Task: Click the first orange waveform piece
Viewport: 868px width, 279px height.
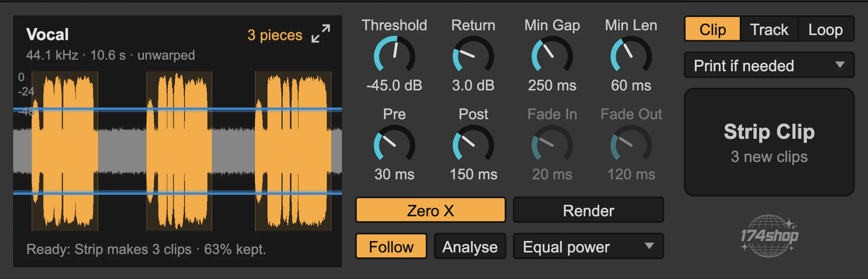Action: (x=65, y=151)
